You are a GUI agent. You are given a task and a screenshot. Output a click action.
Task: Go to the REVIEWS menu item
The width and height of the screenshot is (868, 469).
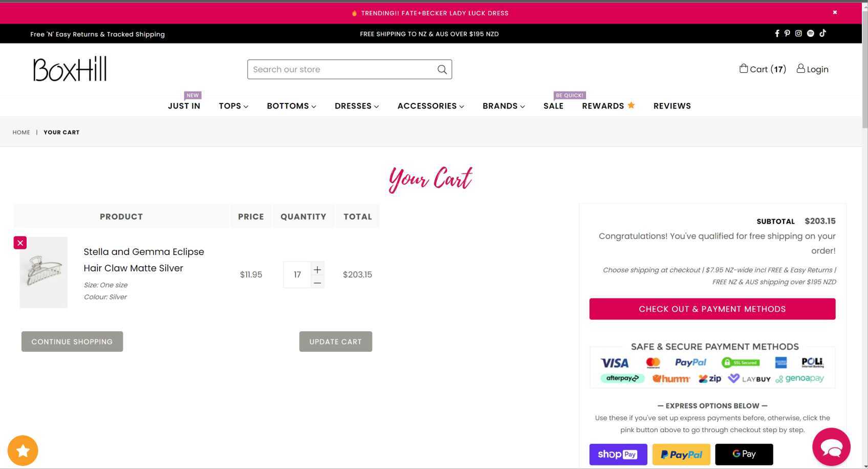coord(672,106)
